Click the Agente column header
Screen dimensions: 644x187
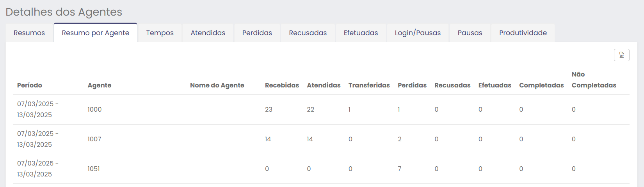[100, 85]
